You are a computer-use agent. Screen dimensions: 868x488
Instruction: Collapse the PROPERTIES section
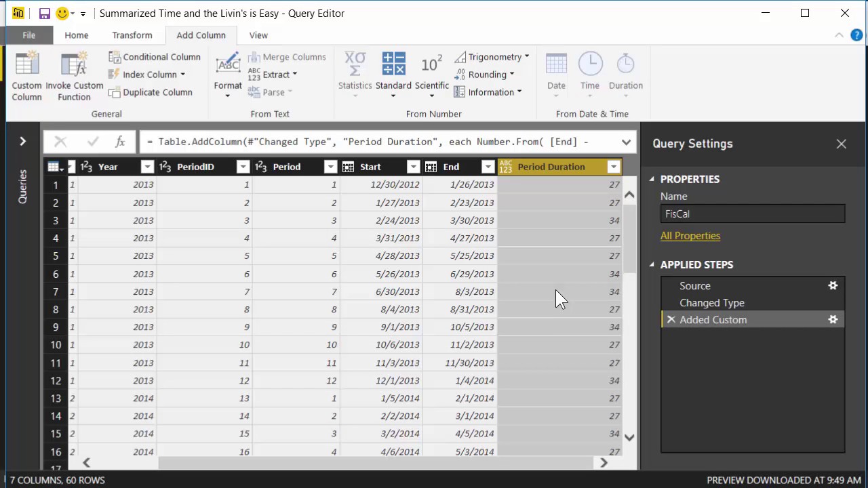click(652, 179)
